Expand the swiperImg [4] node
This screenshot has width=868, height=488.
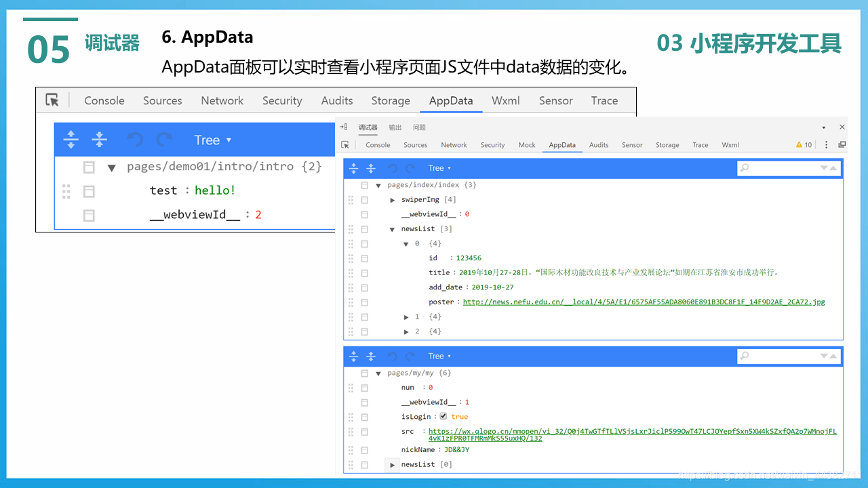(393, 200)
